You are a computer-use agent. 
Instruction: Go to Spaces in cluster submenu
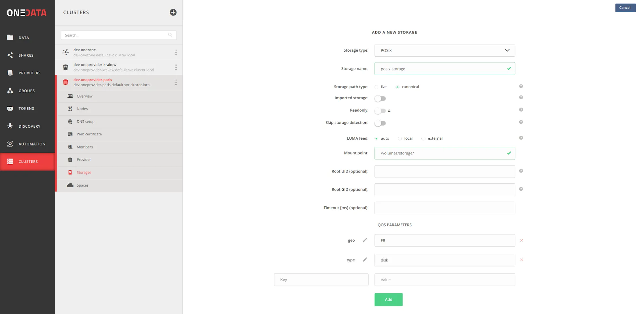[x=83, y=185]
